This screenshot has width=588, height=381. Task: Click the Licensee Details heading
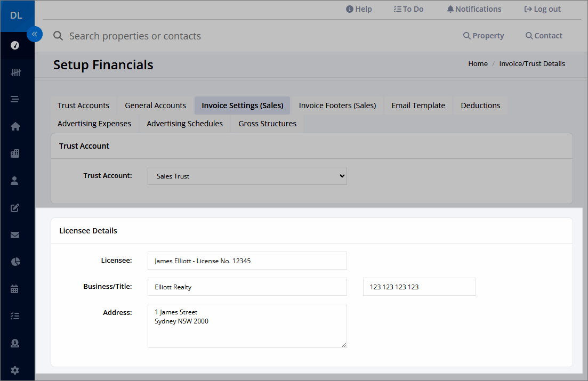pyautogui.click(x=88, y=231)
